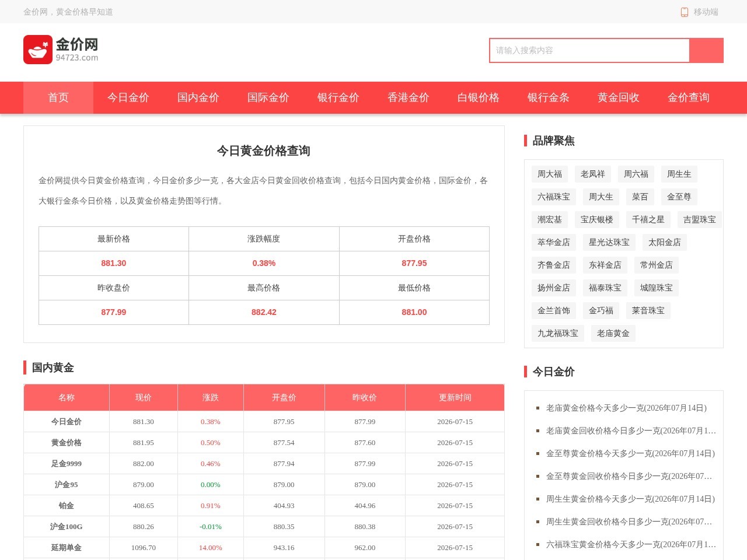This screenshot has width=747, height=560.
Task: Click the red search button
Action: coord(706,50)
